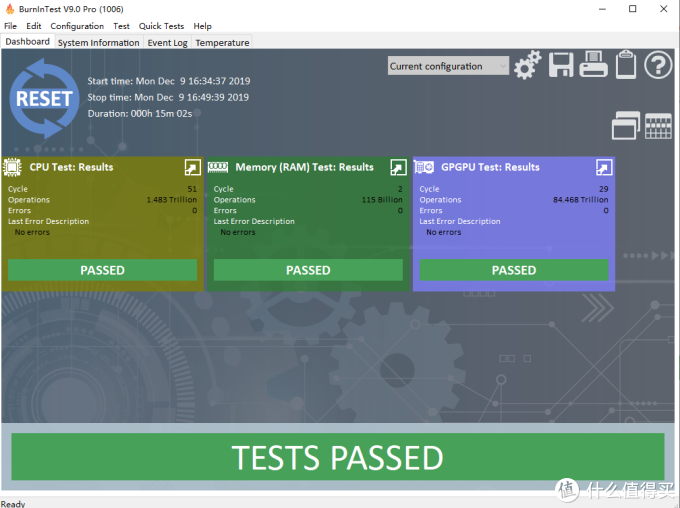Click the 84.468 Trillion operations value
The image size is (680, 508).
coord(580,200)
